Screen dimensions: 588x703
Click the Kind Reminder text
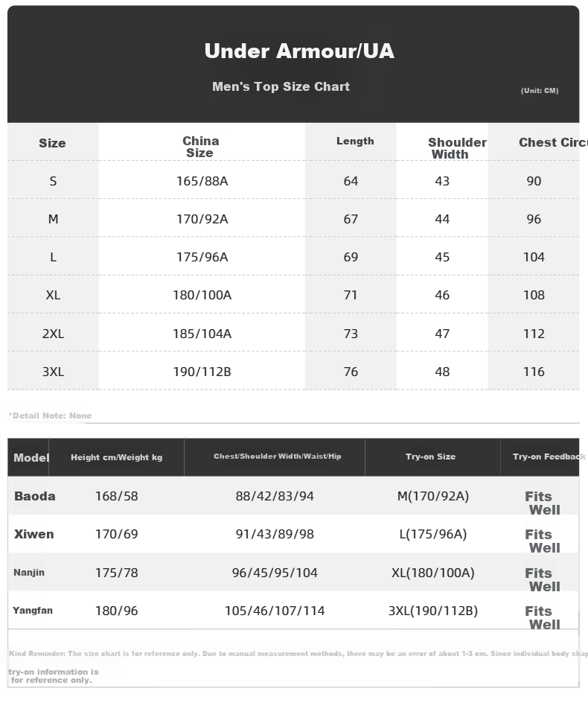[x=298, y=654]
